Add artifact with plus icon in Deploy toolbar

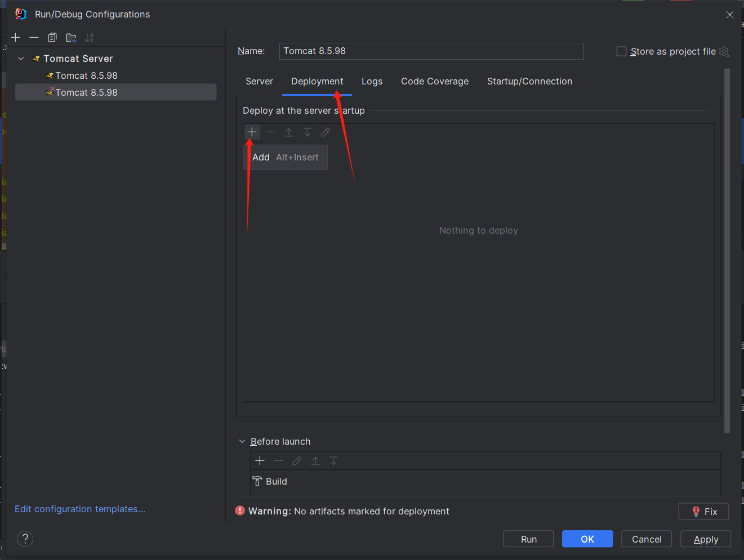click(252, 132)
